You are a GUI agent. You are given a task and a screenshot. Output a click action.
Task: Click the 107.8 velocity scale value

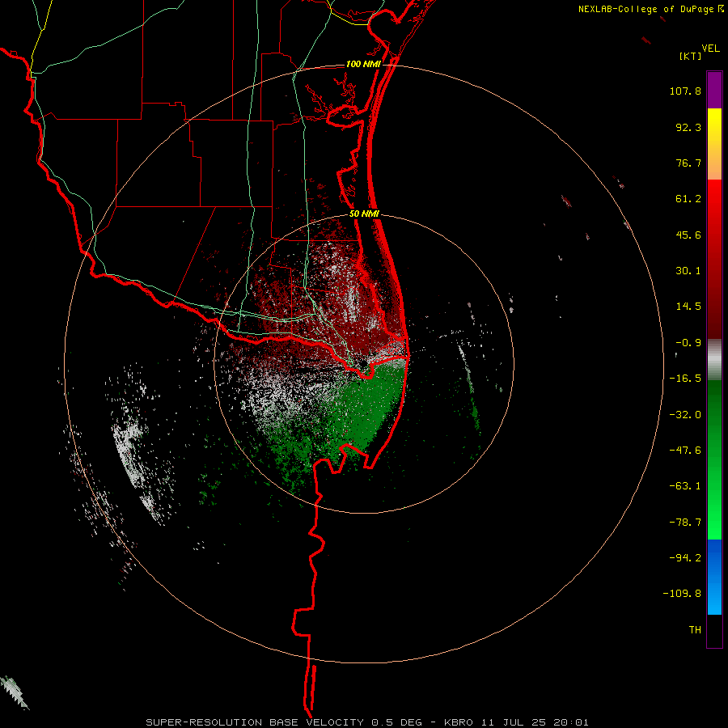coord(685,91)
